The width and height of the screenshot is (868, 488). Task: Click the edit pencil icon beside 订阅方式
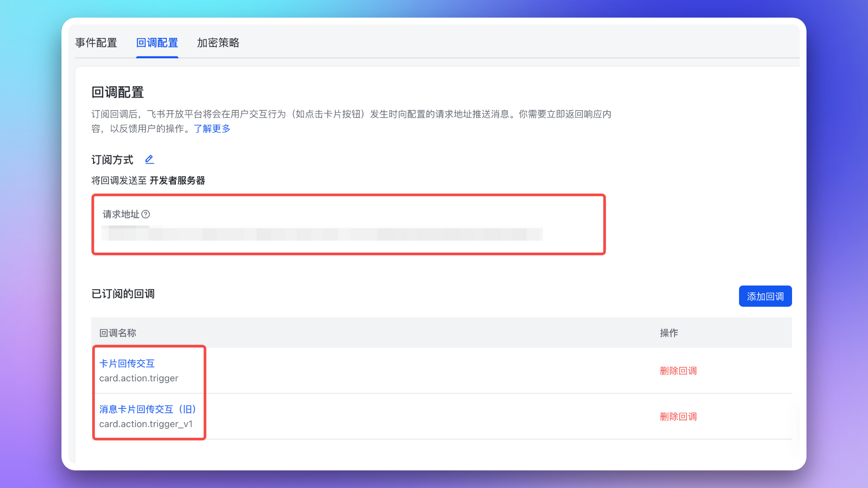pos(150,160)
